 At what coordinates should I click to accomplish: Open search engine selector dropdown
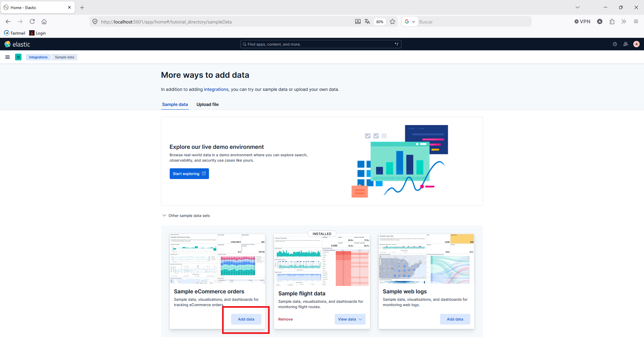(x=410, y=22)
